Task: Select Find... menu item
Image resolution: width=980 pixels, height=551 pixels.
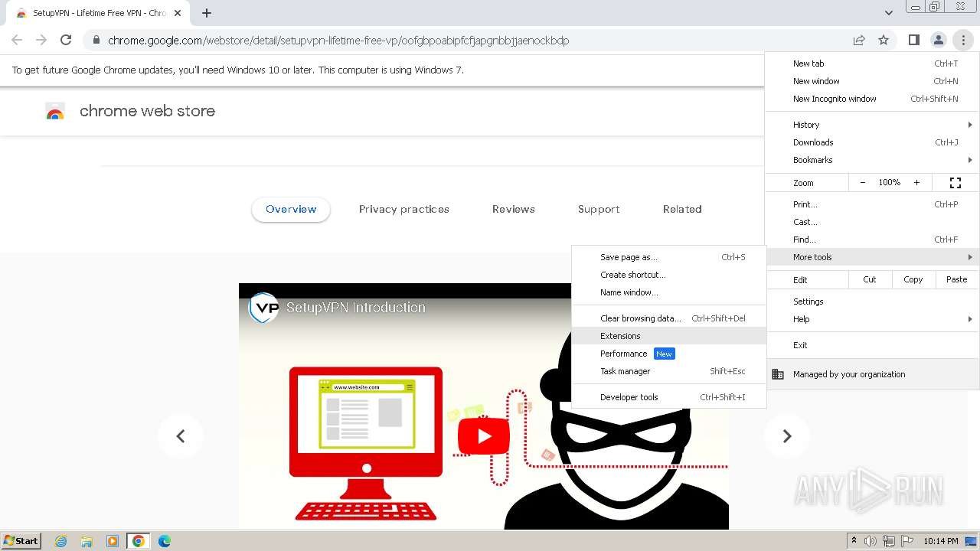Action: pyautogui.click(x=872, y=240)
